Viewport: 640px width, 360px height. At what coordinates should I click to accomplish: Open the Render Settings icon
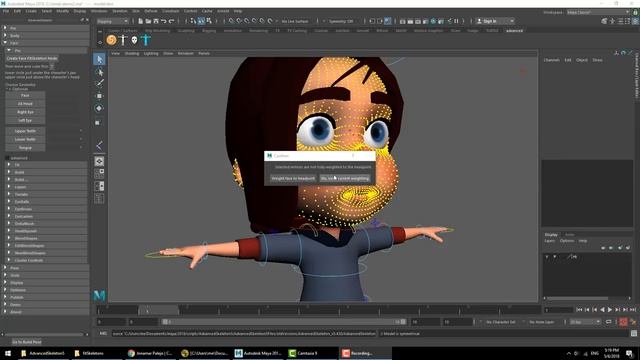[x=426, y=21]
